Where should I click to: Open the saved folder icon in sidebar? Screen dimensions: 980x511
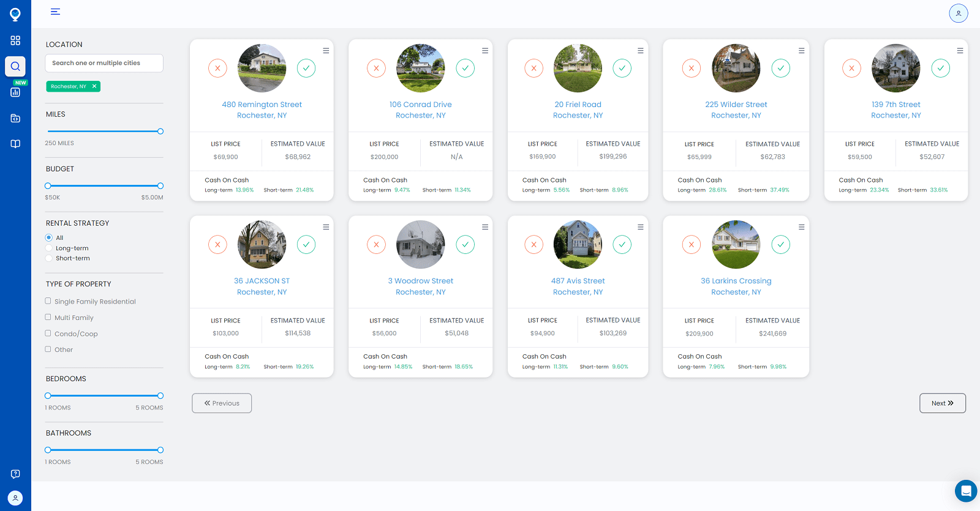15,118
